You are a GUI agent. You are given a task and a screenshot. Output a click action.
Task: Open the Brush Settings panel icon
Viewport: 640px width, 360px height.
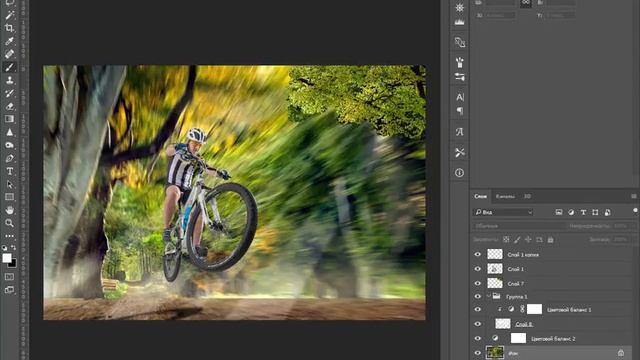[x=460, y=77]
